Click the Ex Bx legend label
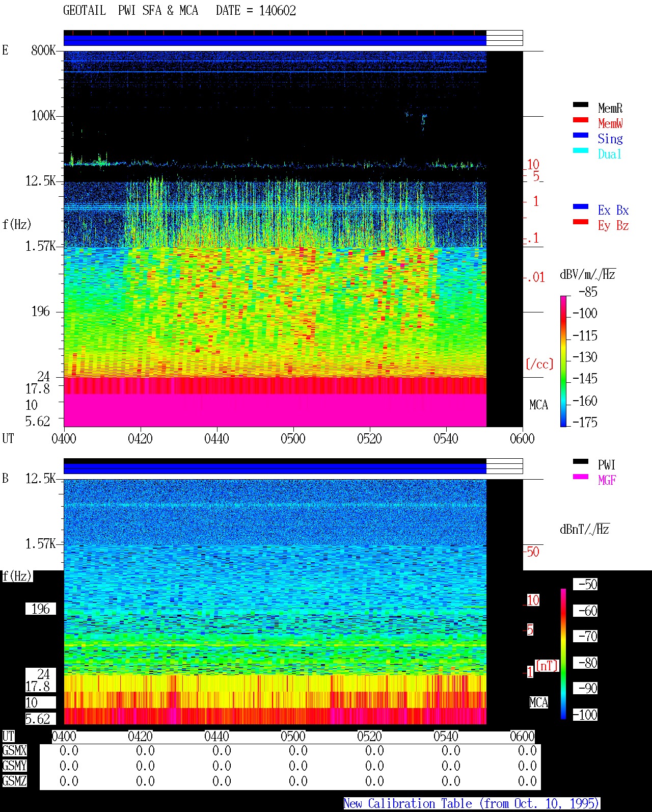This screenshot has width=652, height=812. (x=613, y=210)
